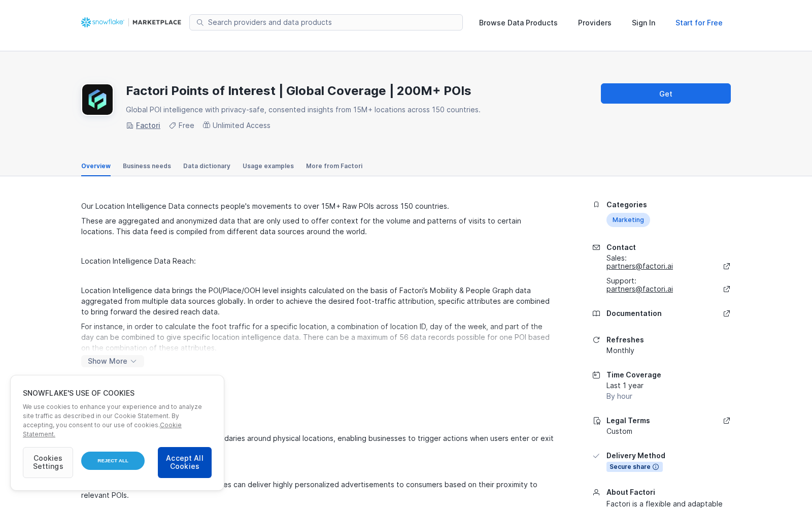Open the Business needs tab
The width and height of the screenshot is (812, 508).
point(147,166)
